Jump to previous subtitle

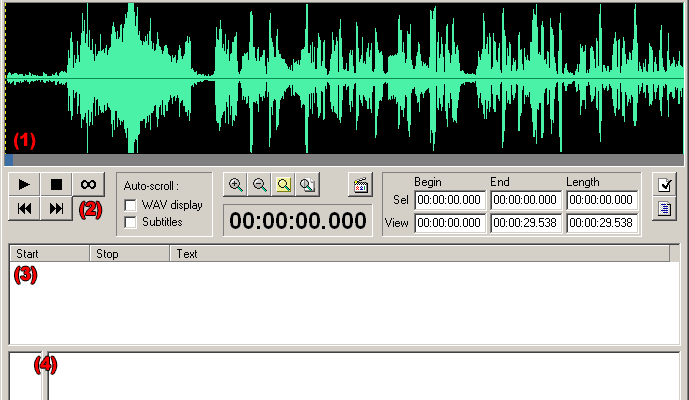(24, 208)
